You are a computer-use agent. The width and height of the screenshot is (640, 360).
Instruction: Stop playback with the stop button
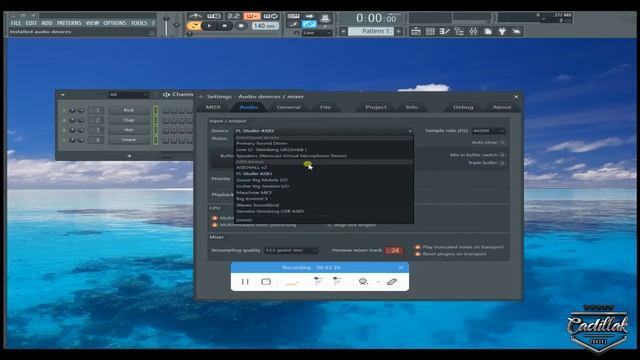point(224,26)
